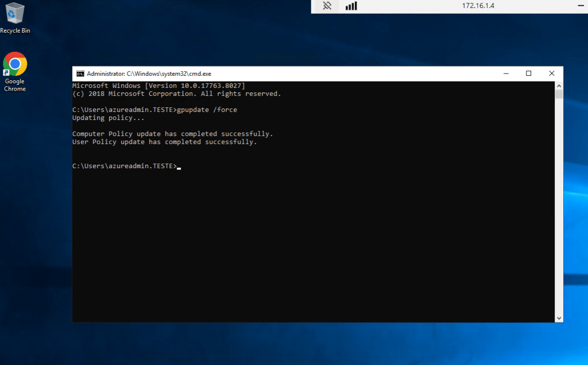
Task: Click the User Policy update success line
Action: pos(164,142)
